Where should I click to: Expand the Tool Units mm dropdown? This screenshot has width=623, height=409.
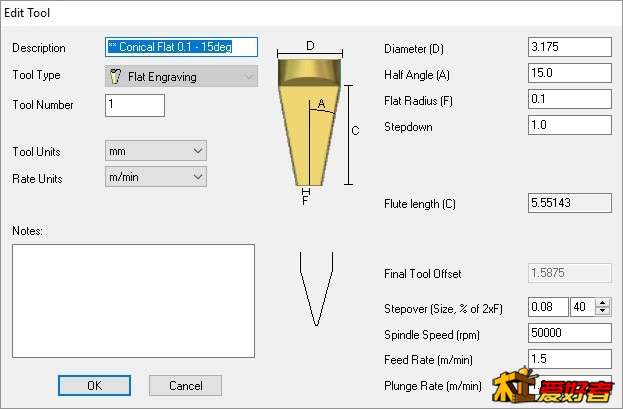coord(156,151)
